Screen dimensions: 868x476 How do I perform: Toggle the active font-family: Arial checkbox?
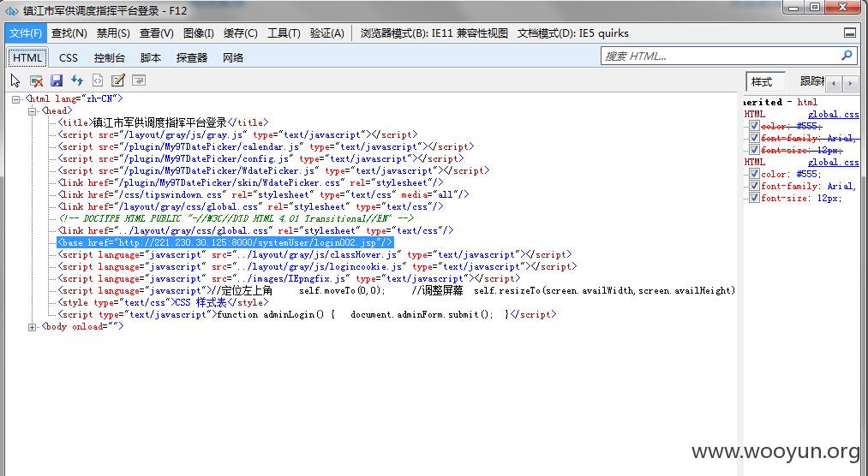pyautogui.click(x=754, y=187)
